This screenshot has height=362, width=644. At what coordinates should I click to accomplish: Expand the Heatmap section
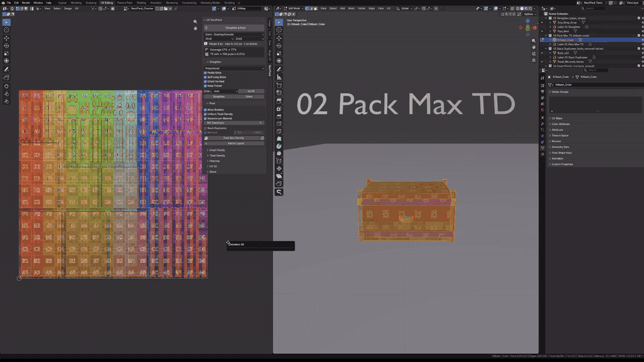(x=214, y=161)
